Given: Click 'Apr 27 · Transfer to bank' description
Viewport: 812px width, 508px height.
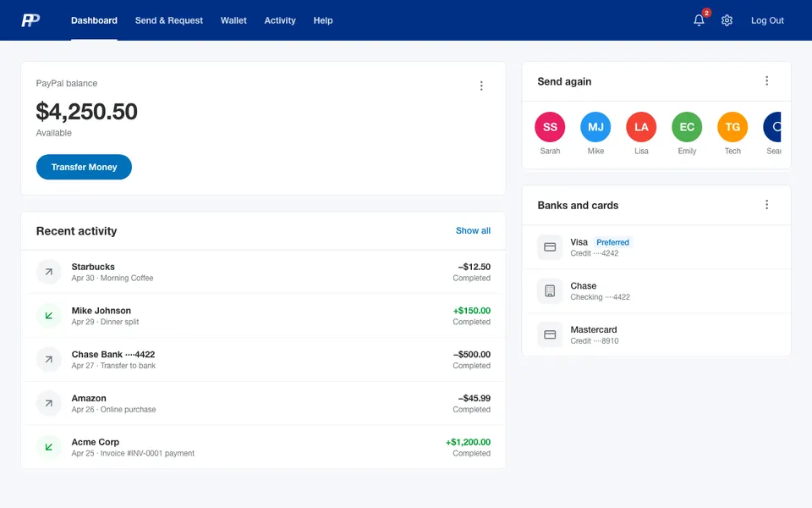Looking at the screenshot, I should pos(113,366).
